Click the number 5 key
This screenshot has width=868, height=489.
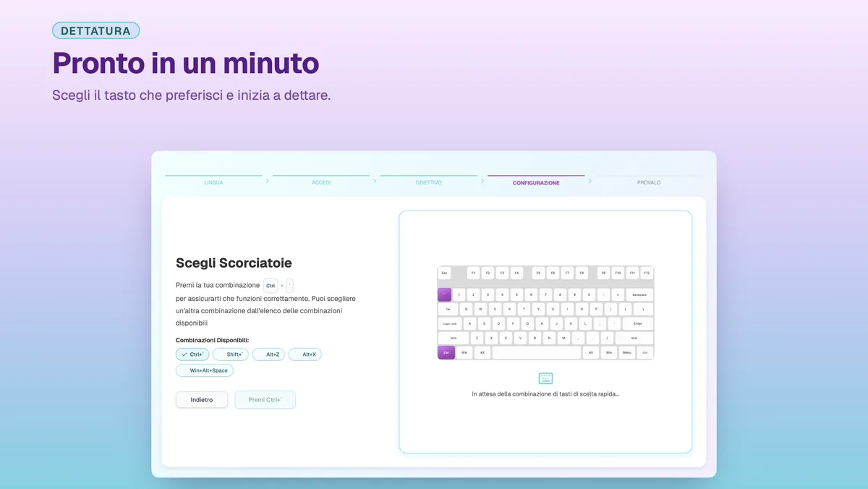[x=516, y=294]
